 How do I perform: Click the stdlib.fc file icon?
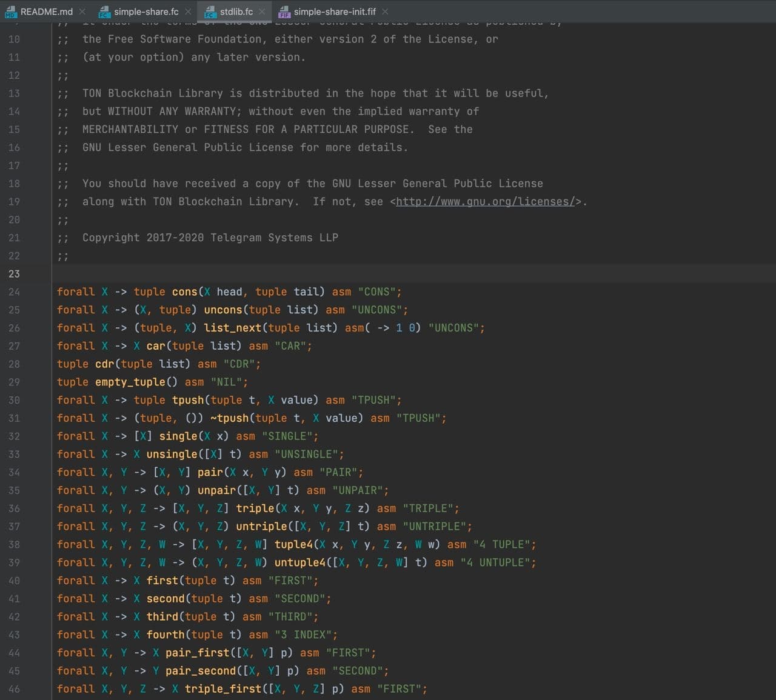click(x=210, y=12)
